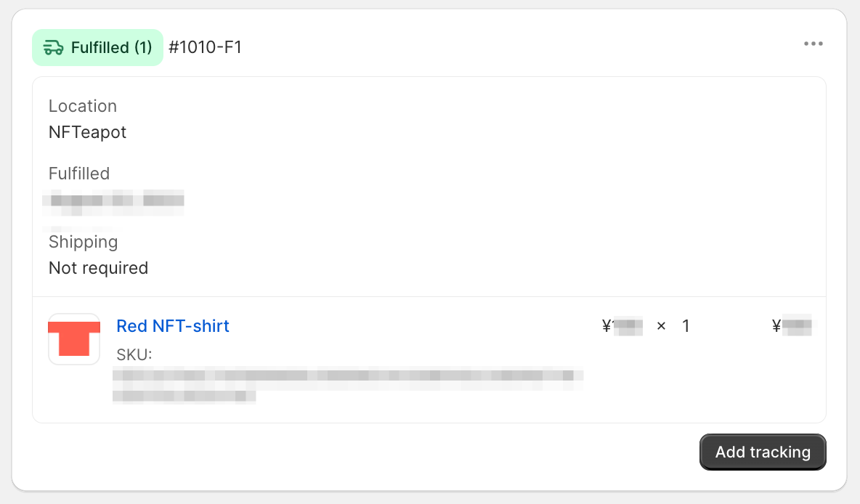Screen dimensions: 860x504
Task: Click the item quantity 1
Action: coord(686,327)
